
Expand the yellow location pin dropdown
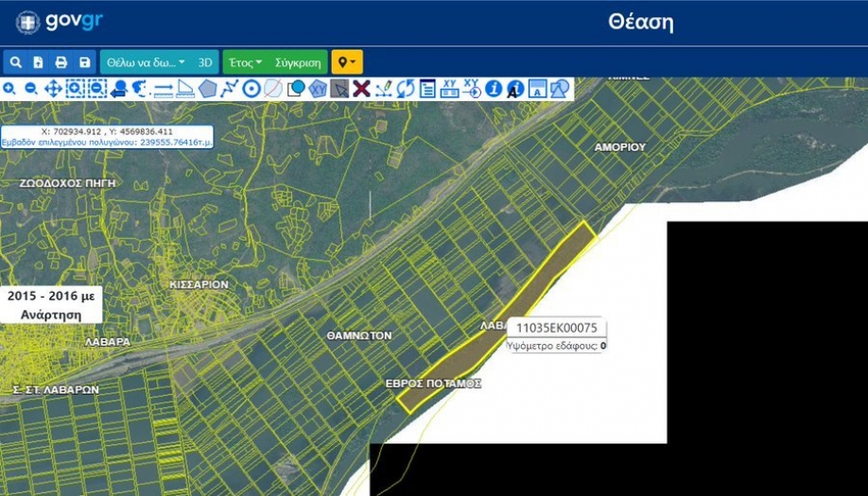347,62
